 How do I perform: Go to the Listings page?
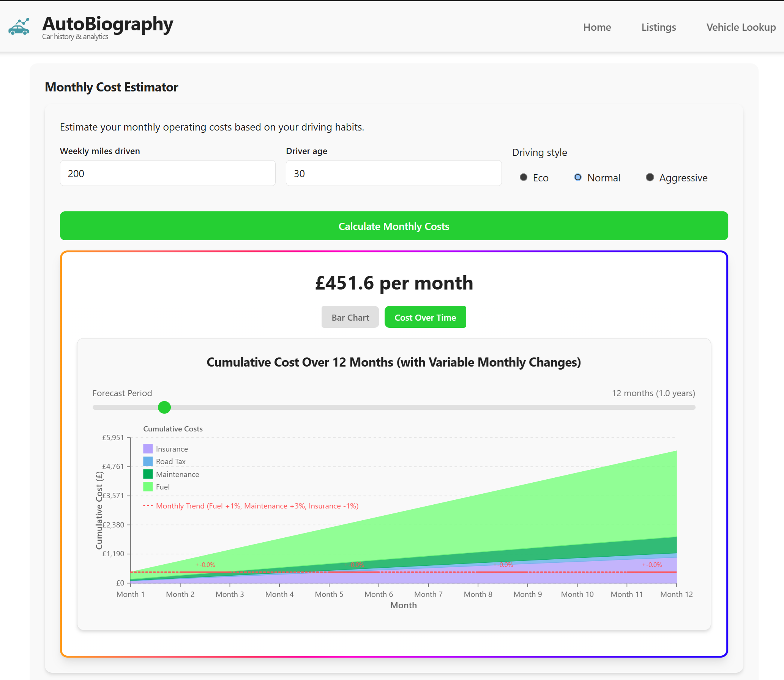point(658,27)
